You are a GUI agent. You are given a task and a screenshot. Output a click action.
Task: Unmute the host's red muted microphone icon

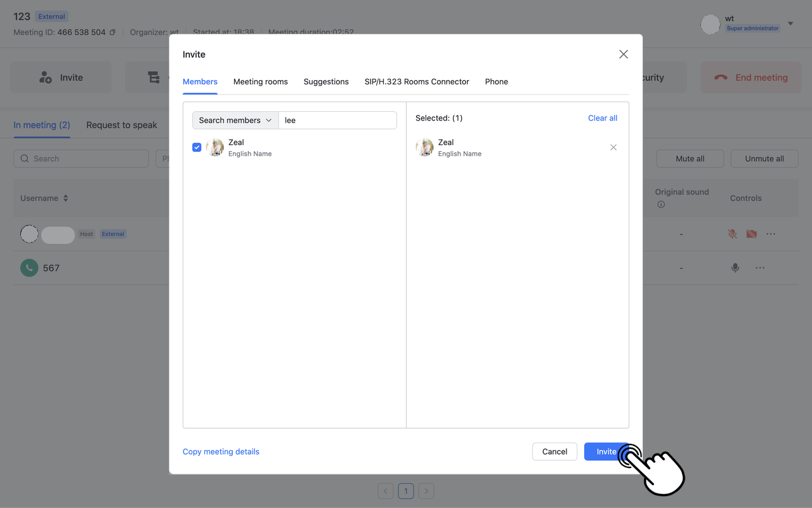(732, 234)
